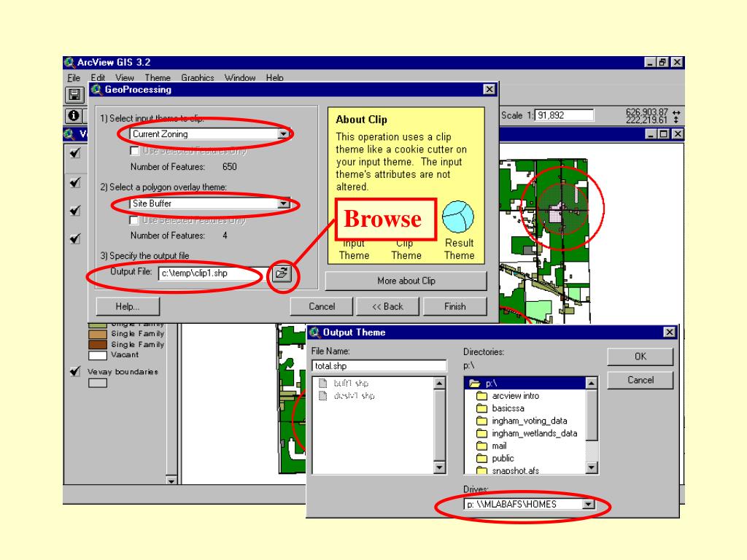
Task: Open the Drives dropdown list
Action: point(589,504)
